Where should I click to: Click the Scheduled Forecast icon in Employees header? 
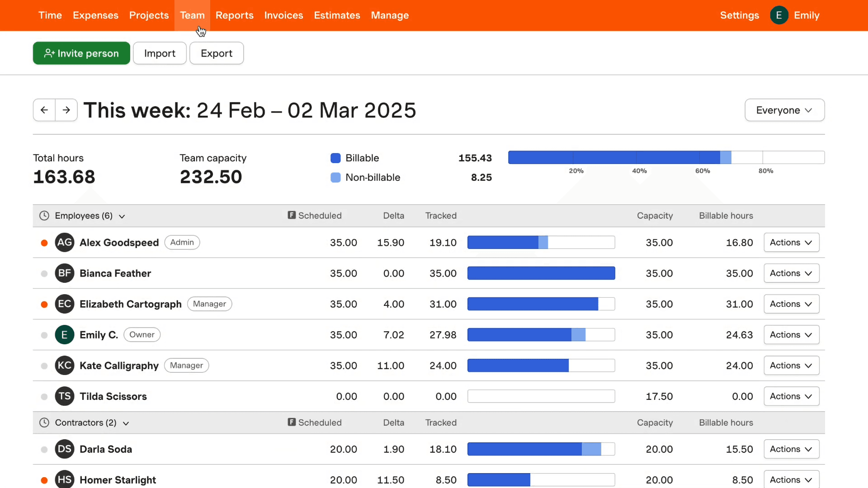point(292,215)
